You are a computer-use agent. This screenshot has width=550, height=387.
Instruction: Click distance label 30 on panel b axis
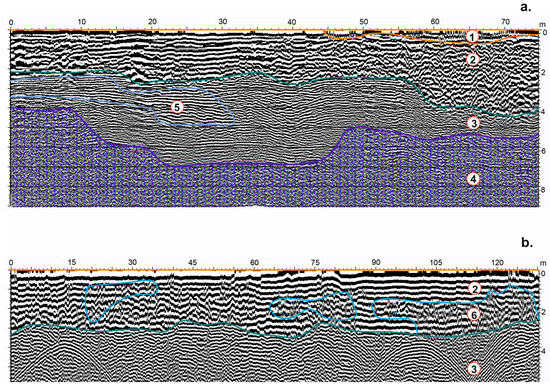[132, 262]
